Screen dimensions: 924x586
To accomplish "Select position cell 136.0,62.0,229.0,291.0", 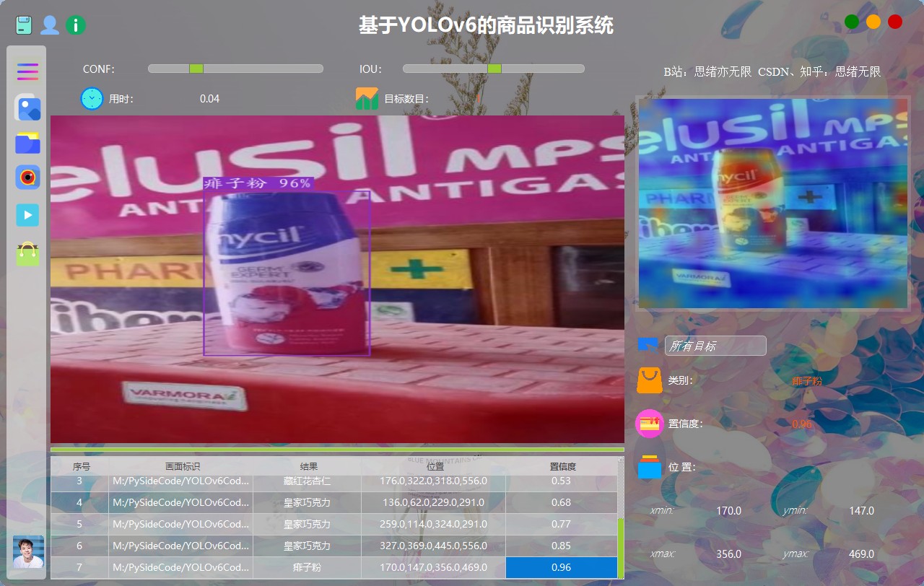I will (x=434, y=502).
